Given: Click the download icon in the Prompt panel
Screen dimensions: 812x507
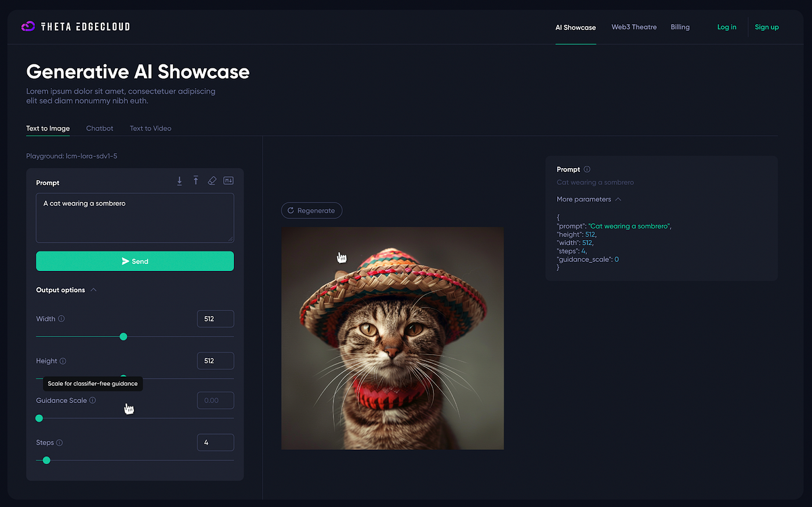Looking at the screenshot, I should pos(179,181).
